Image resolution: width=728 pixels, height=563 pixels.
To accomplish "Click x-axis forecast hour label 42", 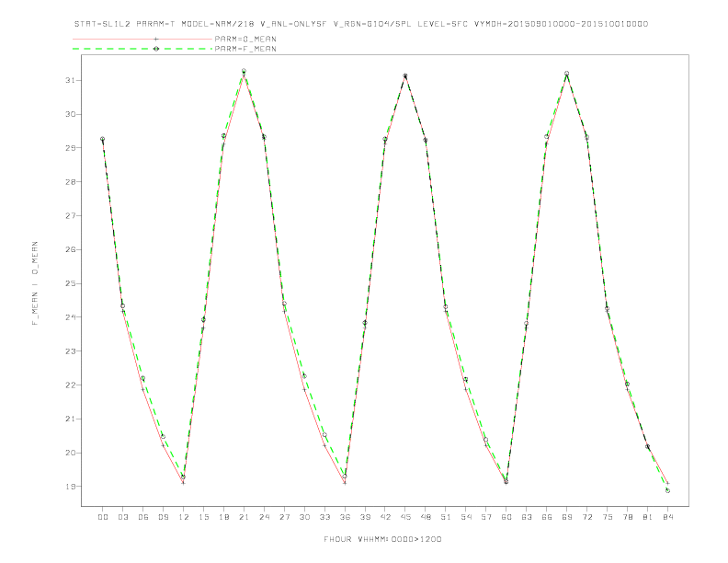I will (x=385, y=517).
